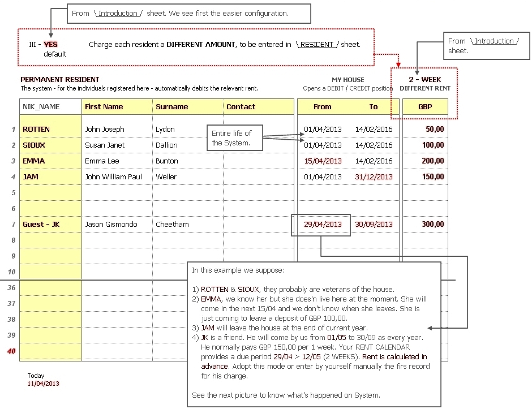Select SIOUX's To date 14/02/2016
Viewport: 532px width, 409px height.
click(374, 145)
